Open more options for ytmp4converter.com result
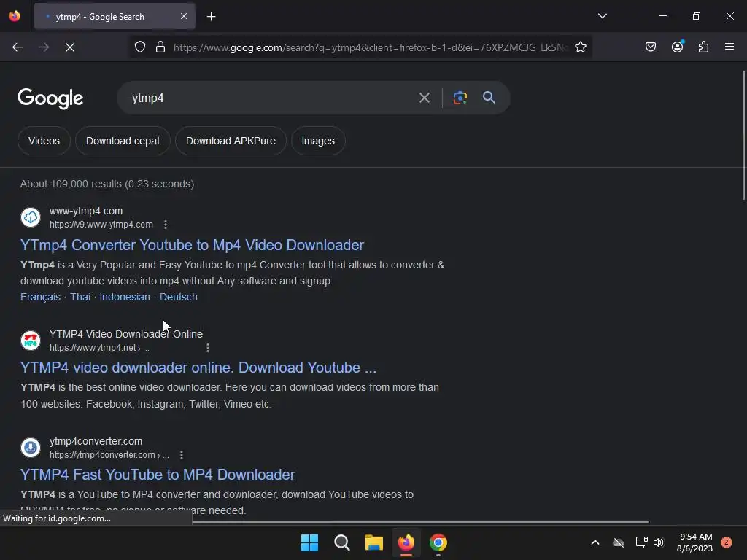 click(x=182, y=455)
